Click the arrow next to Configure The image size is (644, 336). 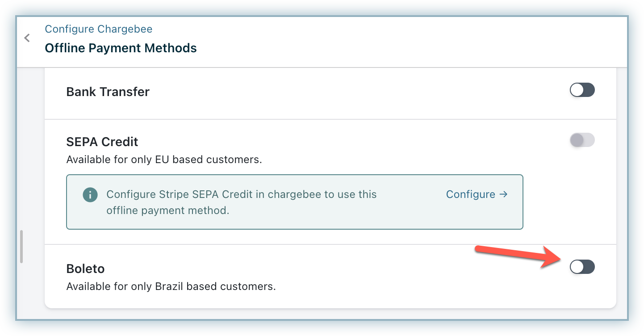point(503,194)
